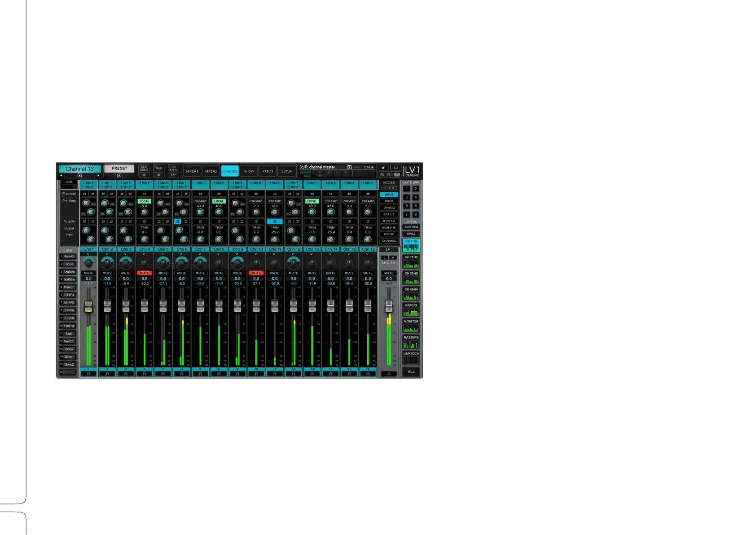
Task: Click the CLR SOLO button
Action: click(x=144, y=168)
